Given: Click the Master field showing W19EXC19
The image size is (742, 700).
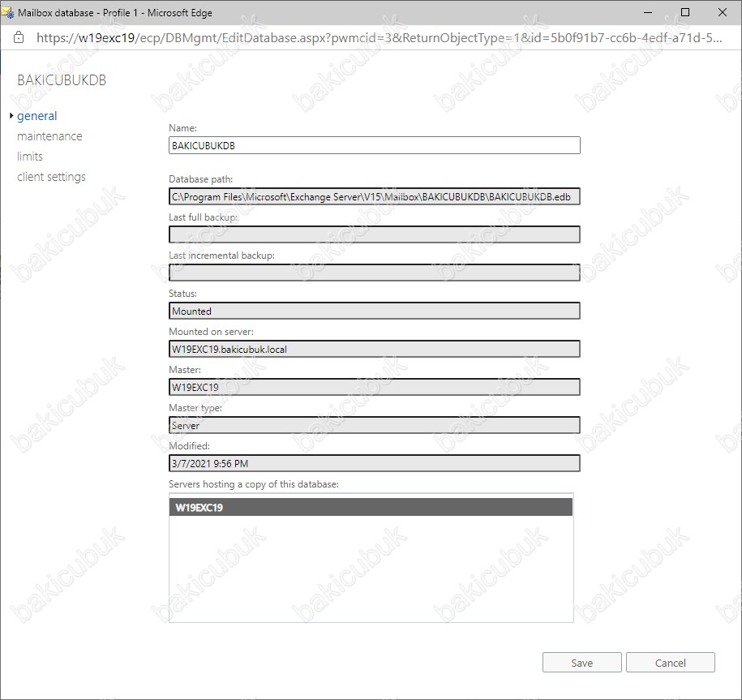Looking at the screenshot, I should point(375,387).
